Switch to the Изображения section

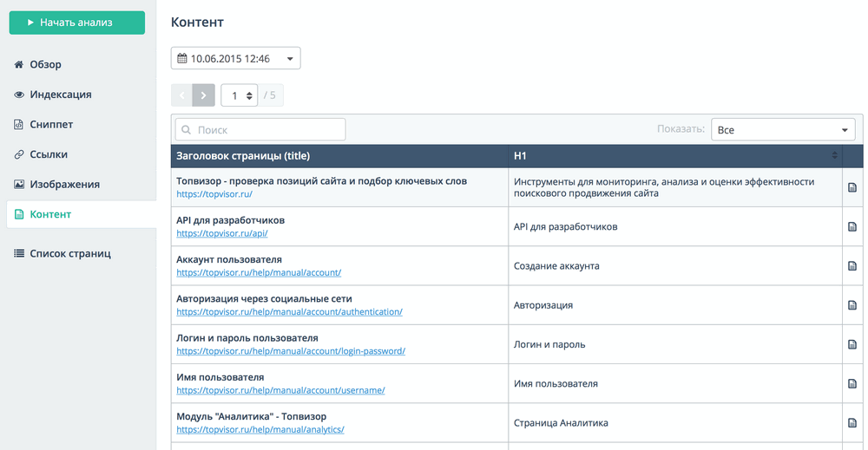tap(64, 184)
